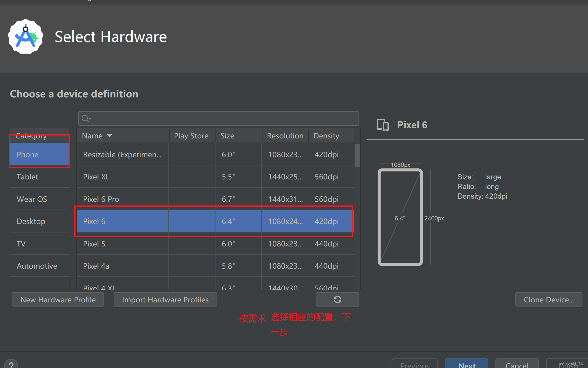
Task: Click the Import Hardware Profiles button
Action: 165,299
